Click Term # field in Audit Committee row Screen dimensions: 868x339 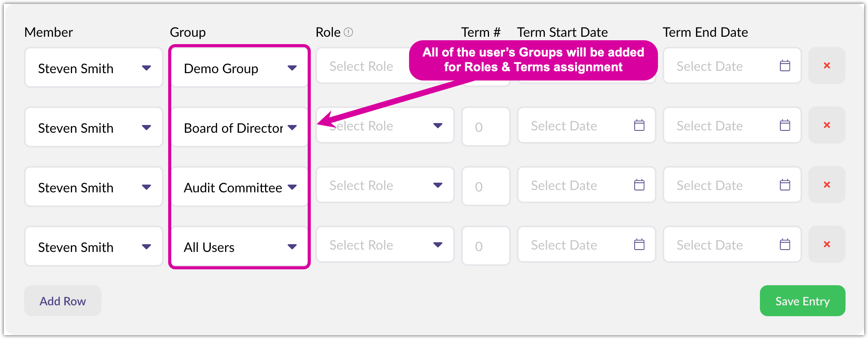(486, 186)
